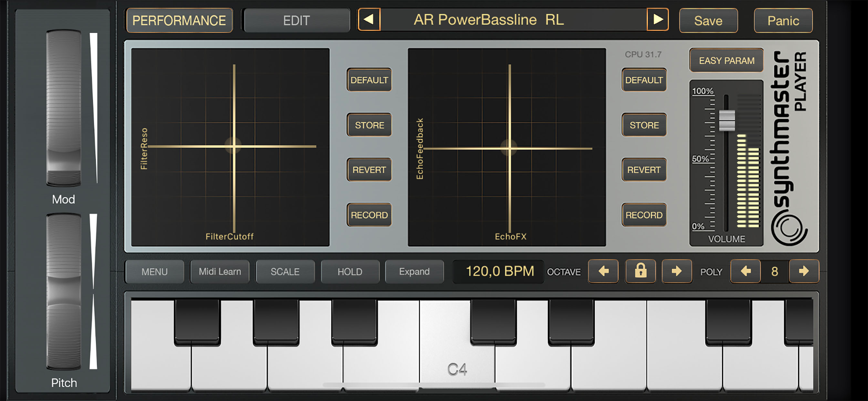Click the octave lock padlock icon
This screenshot has width=868, height=401.
(640, 271)
